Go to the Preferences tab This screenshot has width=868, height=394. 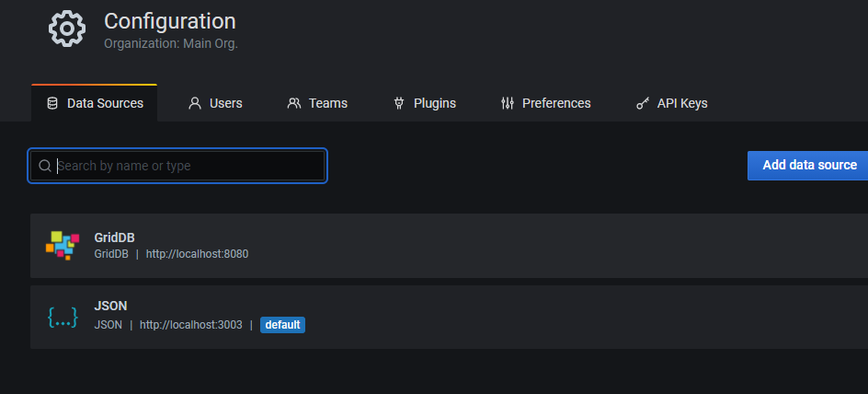555,103
